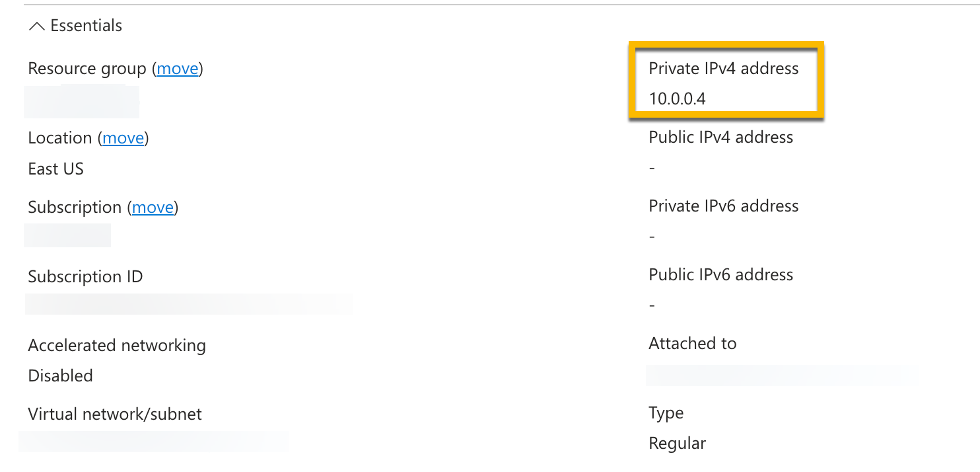Click the Attached to label
The image size is (980, 472).
click(x=693, y=343)
